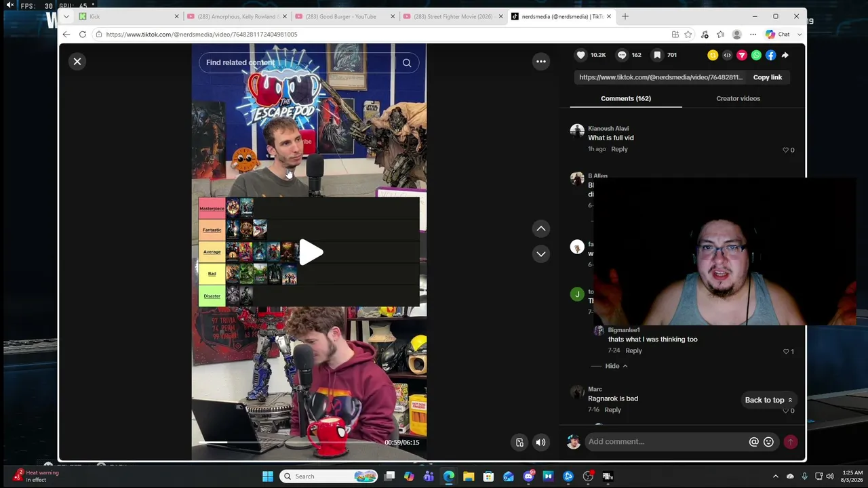This screenshot has height=488, width=868.
Task: Open Copilot Chat in the browser
Action: 778,35
